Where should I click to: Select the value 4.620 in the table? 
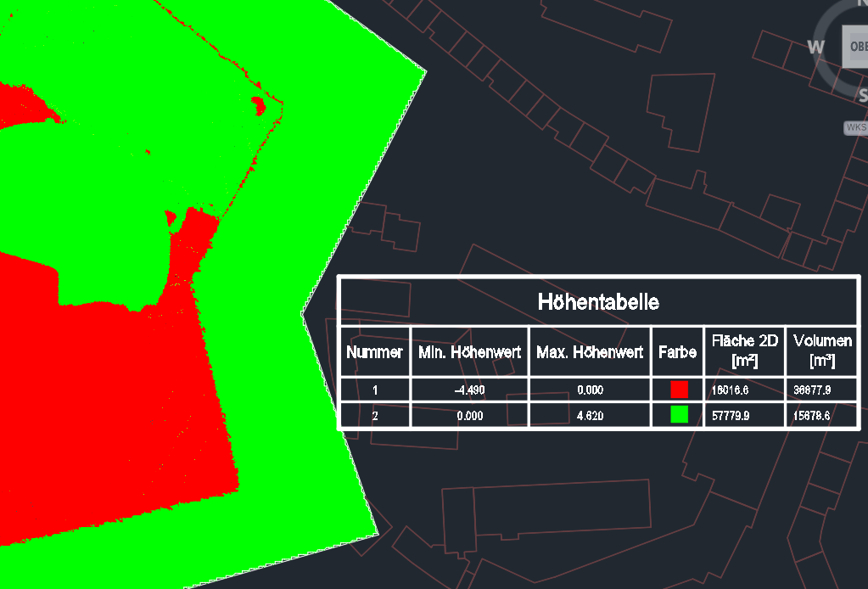point(589,415)
